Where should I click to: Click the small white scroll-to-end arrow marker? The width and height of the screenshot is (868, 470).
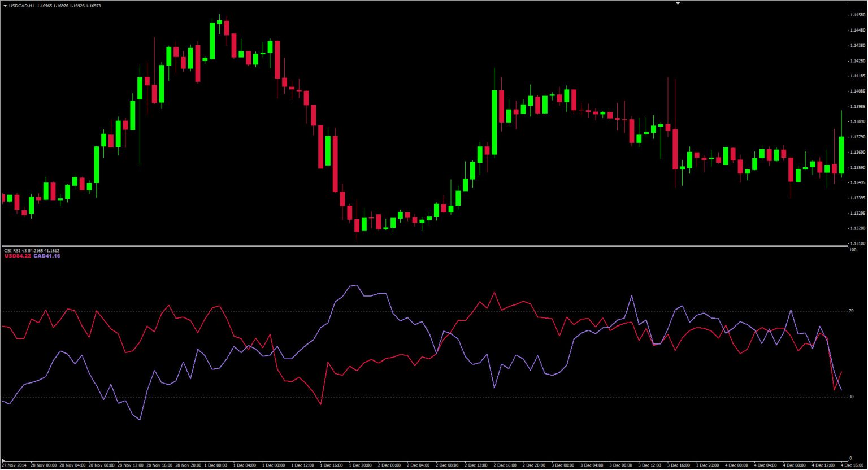point(677,3)
